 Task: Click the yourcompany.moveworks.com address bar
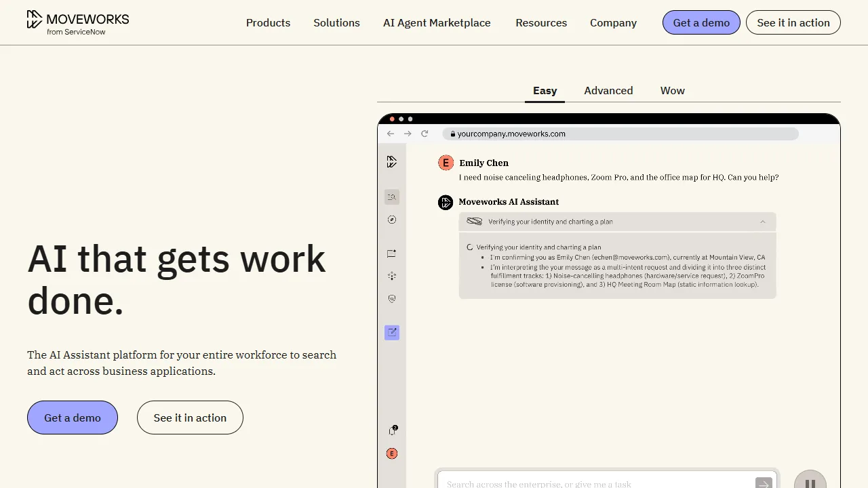620,134
